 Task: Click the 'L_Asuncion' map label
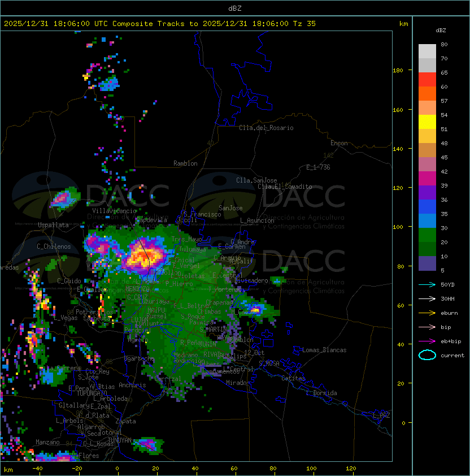tap(257, 220)
